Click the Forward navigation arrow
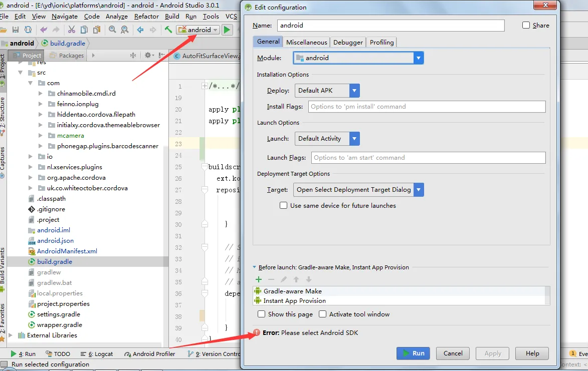Image resolution: width=588 pixels, height=371 pixels. [x=152, y=30]
